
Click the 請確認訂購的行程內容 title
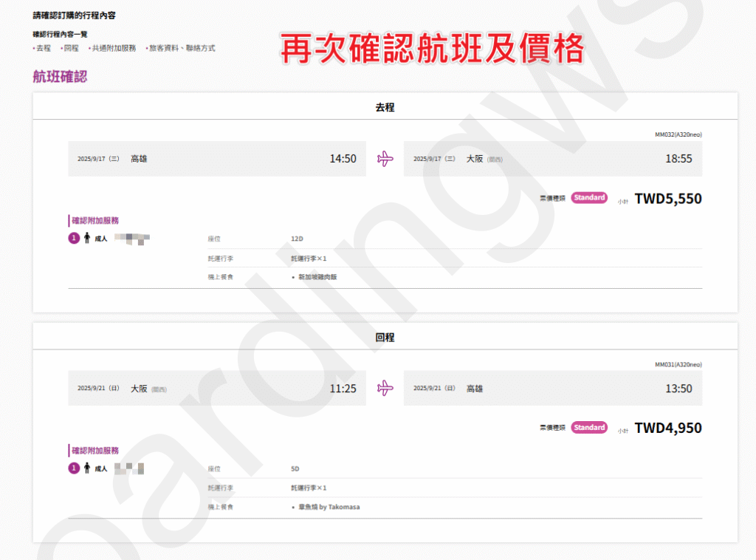75,16
